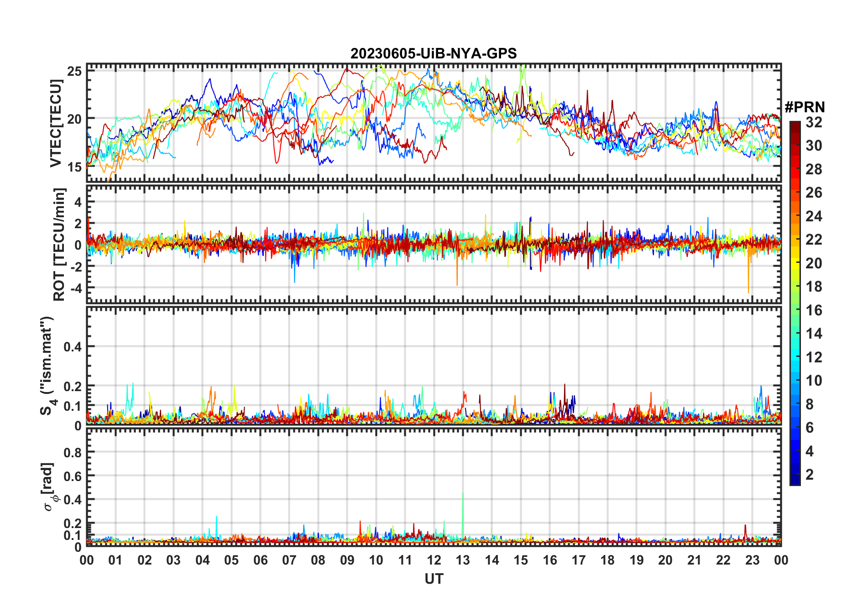Click the orange colorbar region near 24
Viewport: 868px width, 607px height.
pos(795,216)
